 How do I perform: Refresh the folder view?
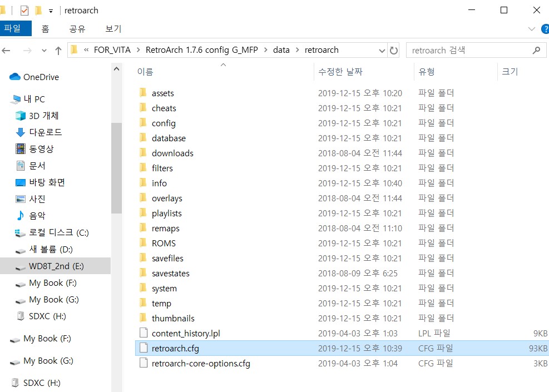tap(394, 51)
